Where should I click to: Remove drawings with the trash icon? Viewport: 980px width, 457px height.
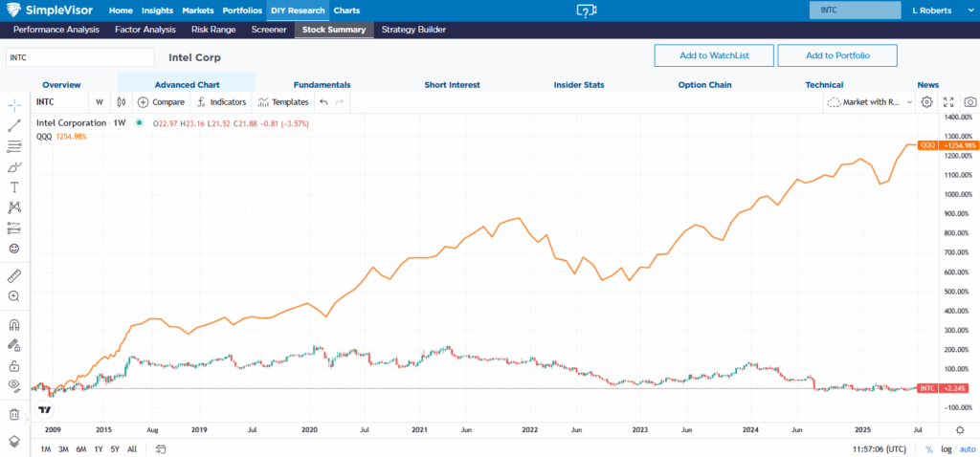14,414
